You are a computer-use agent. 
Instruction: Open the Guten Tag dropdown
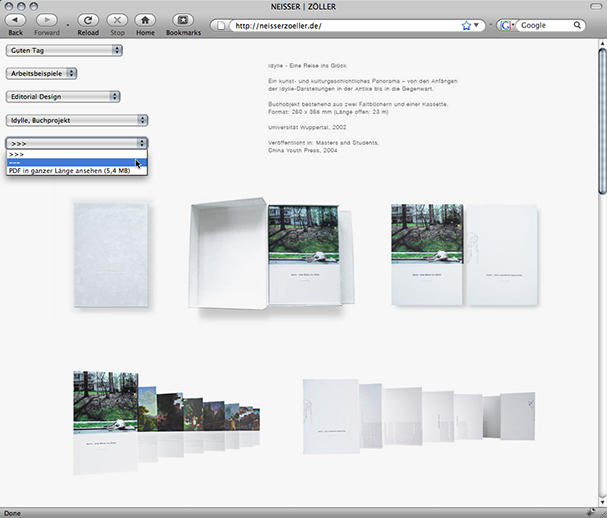coord(64,49)
